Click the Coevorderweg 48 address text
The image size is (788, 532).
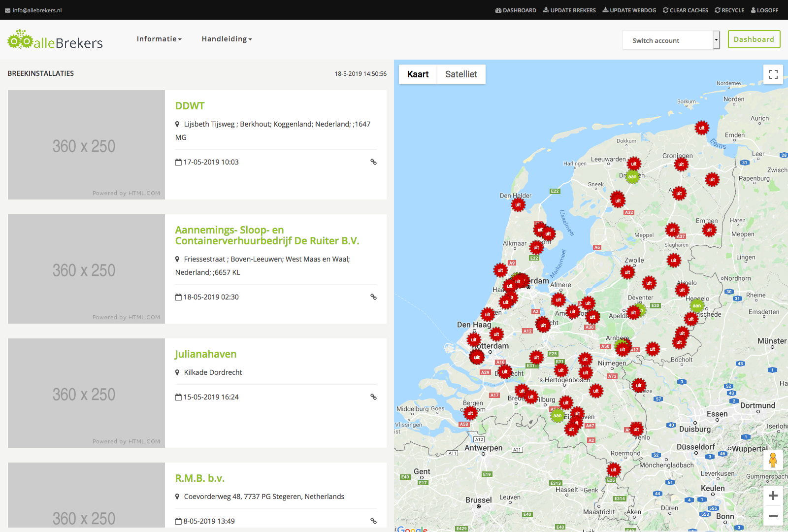(264, 497)
